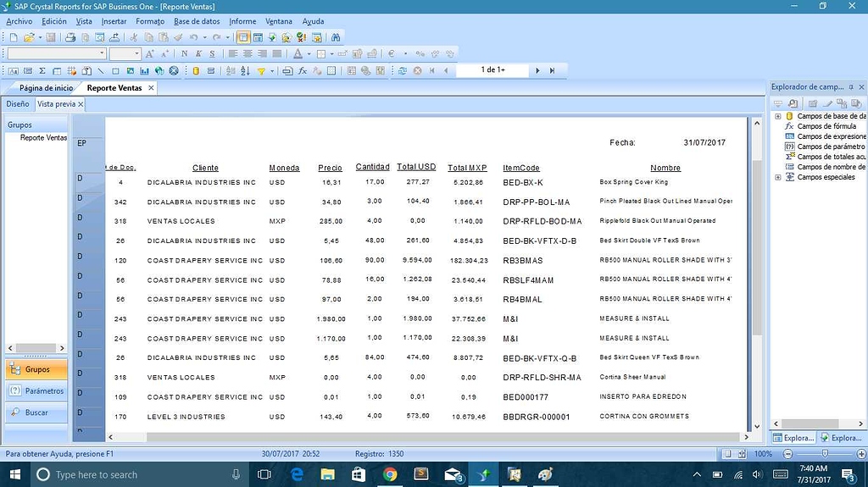Screen dimensions: 868x487
Task: Toggle align right formatting
Action: point(262,53)
